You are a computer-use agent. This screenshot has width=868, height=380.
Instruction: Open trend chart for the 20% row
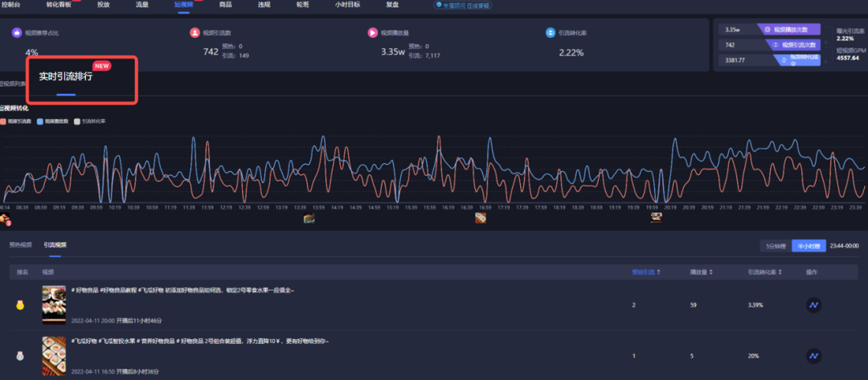(813, 356)
